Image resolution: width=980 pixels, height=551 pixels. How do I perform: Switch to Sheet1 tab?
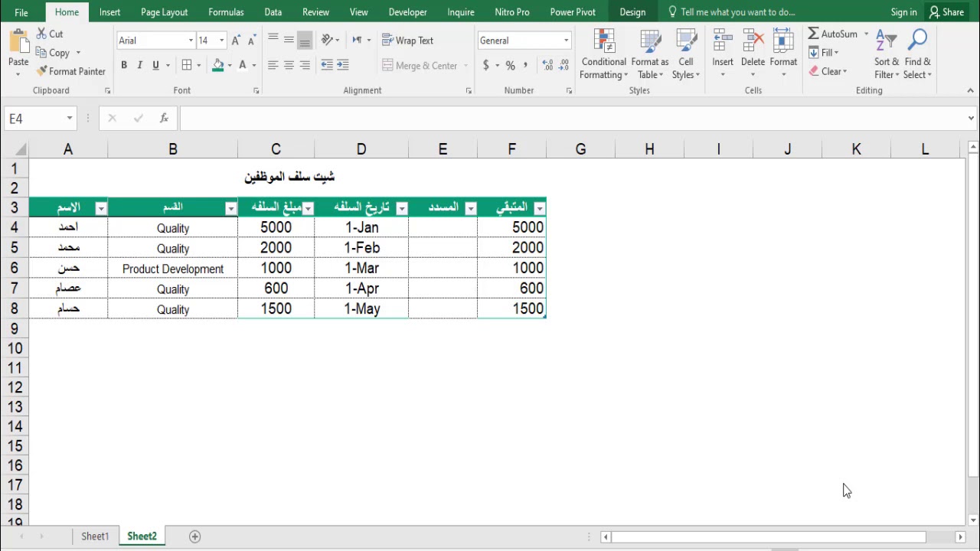tap(95, 536)
